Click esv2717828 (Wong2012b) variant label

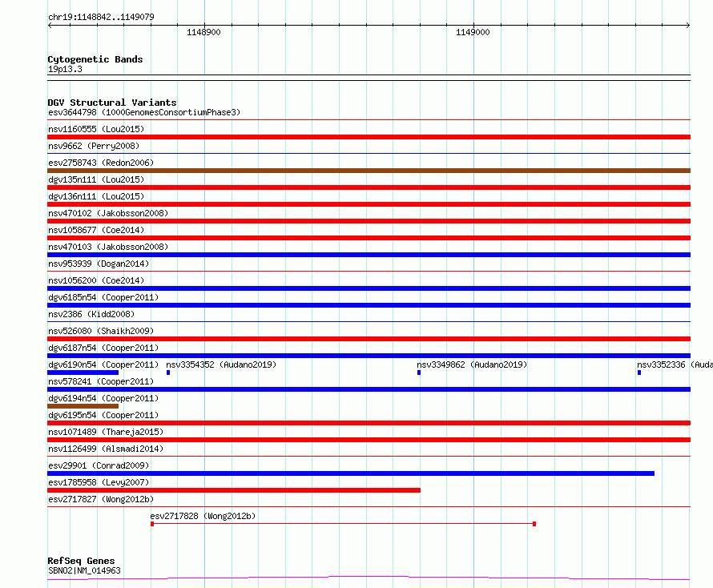(203, 516)
